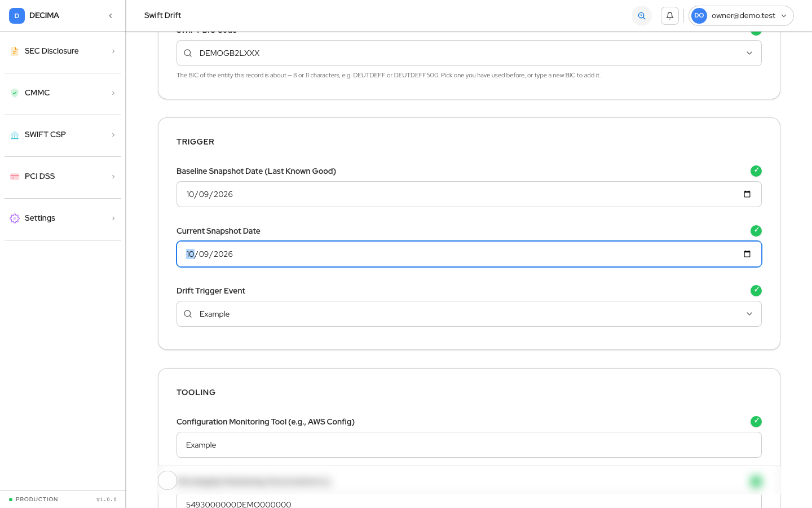Collapse the sidebar with the chevron
Screen dimensions: 812x508
111,16
